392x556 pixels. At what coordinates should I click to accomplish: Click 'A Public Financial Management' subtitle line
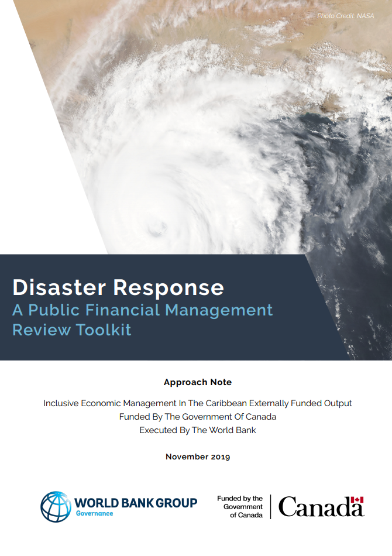[143, 310]
